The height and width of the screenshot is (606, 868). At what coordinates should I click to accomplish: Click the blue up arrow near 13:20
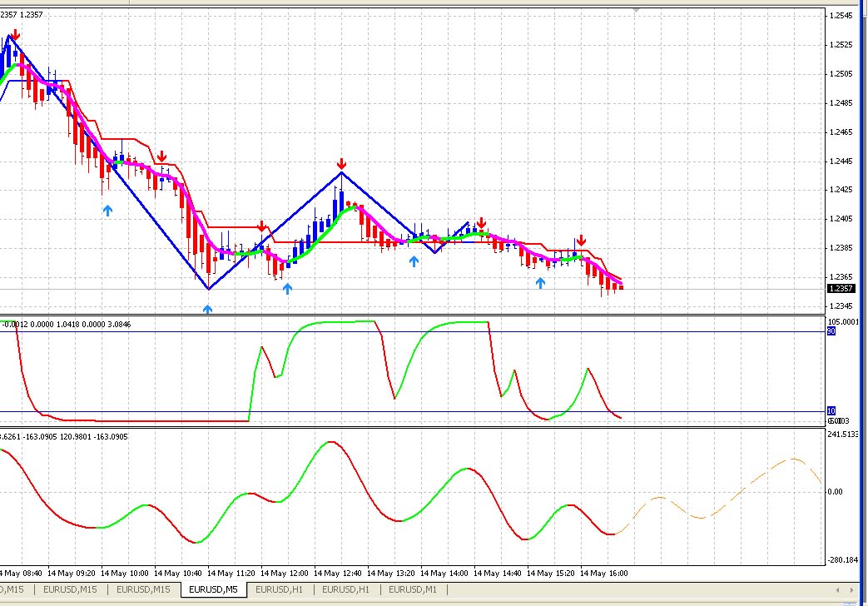[x=414, y=261]
